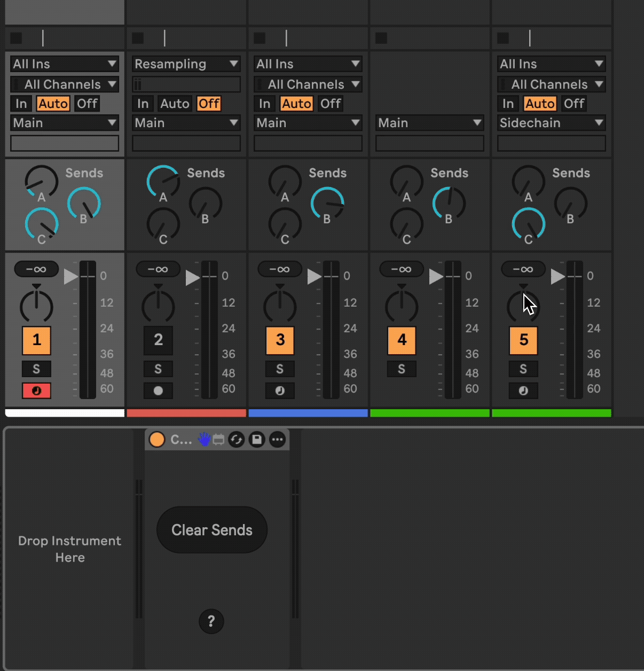Click the device hot-swap arrows icon
Image resolution: width=644 pixels, height=671 pixels.
point(237,440)
